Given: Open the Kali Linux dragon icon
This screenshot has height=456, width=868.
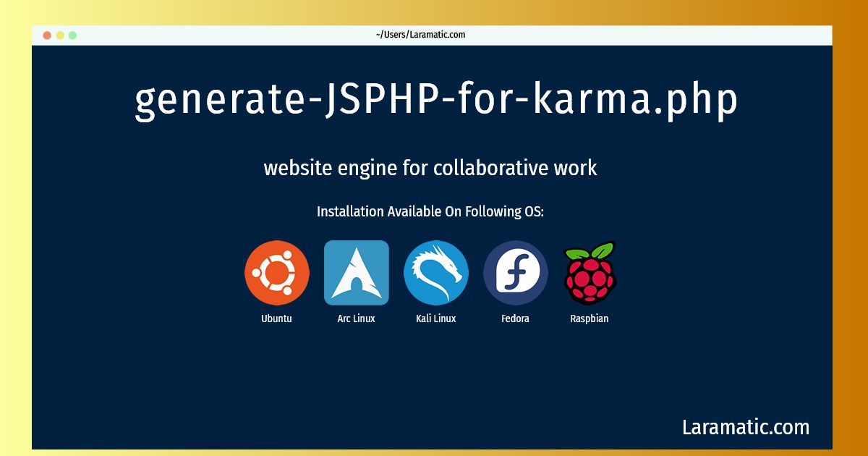Looking at the screenshot, I should tap(436, 273).
